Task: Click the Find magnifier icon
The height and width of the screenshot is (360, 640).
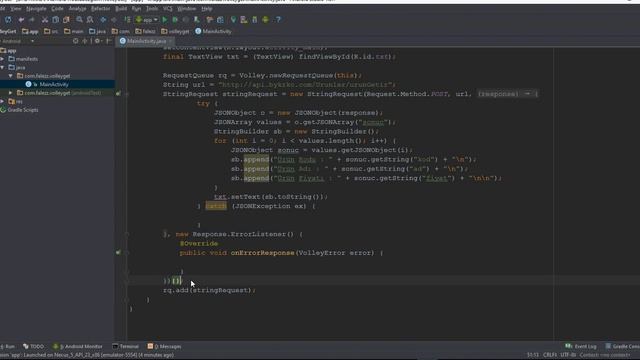Action: 79,20
